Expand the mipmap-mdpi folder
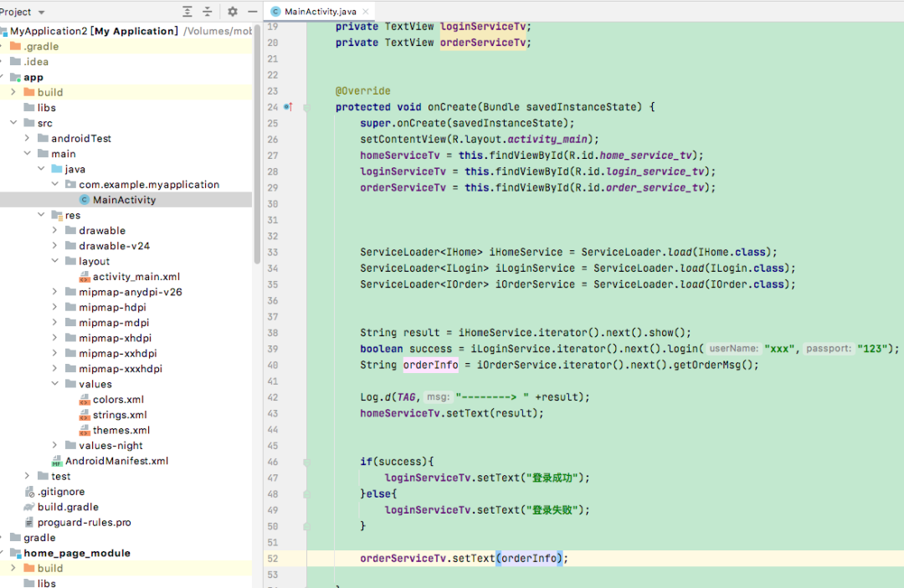Screen dimensions: 904x588 pyautogui.click(x=54, y=323)
